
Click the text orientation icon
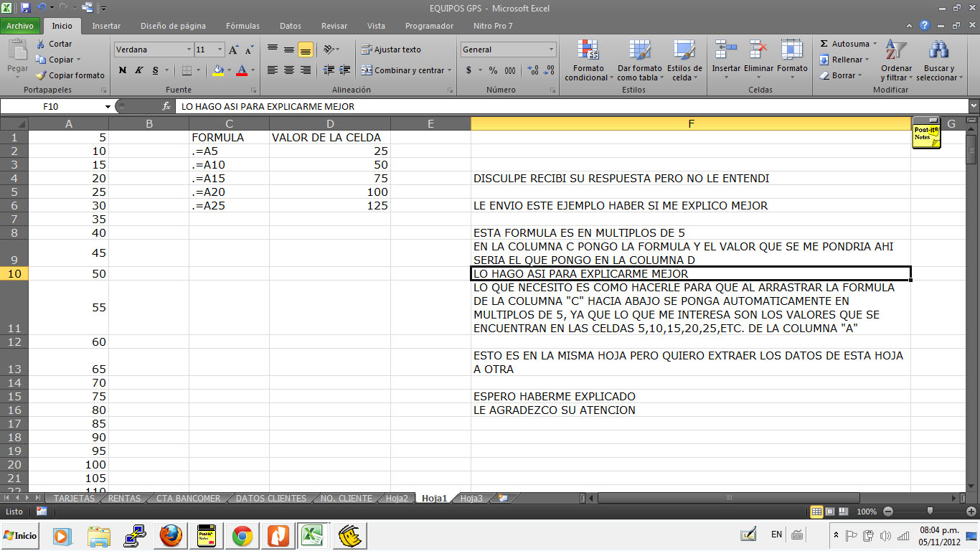pyautogui.click(x=329, y=50)
